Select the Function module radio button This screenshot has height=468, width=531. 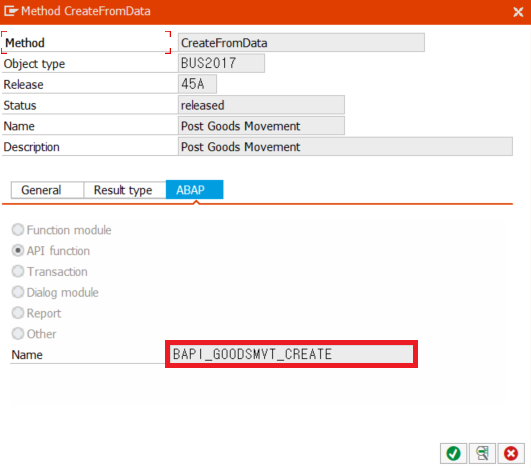18,230
